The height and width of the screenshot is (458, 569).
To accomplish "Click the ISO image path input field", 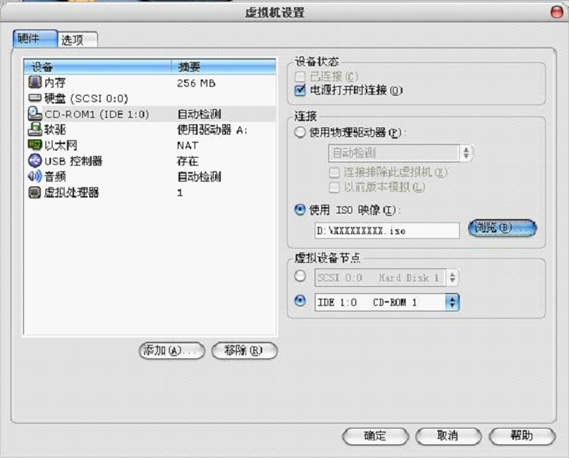I will pos(387,230).
